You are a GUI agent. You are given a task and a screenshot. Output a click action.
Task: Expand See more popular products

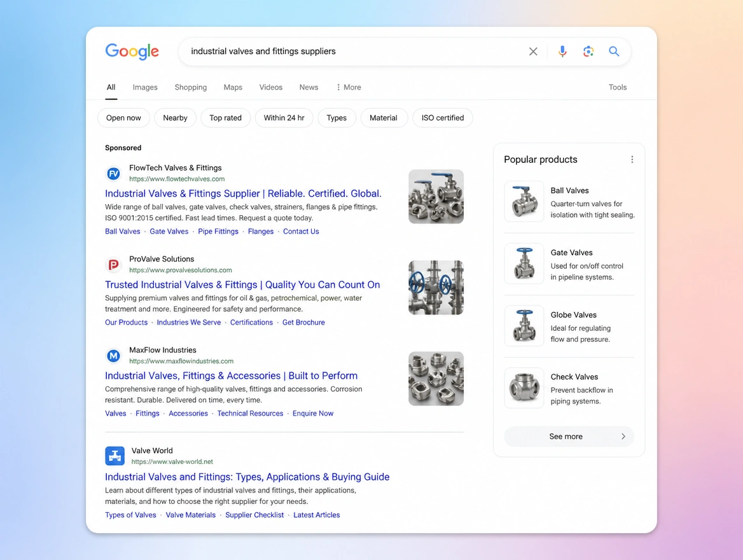coord(569,437)
